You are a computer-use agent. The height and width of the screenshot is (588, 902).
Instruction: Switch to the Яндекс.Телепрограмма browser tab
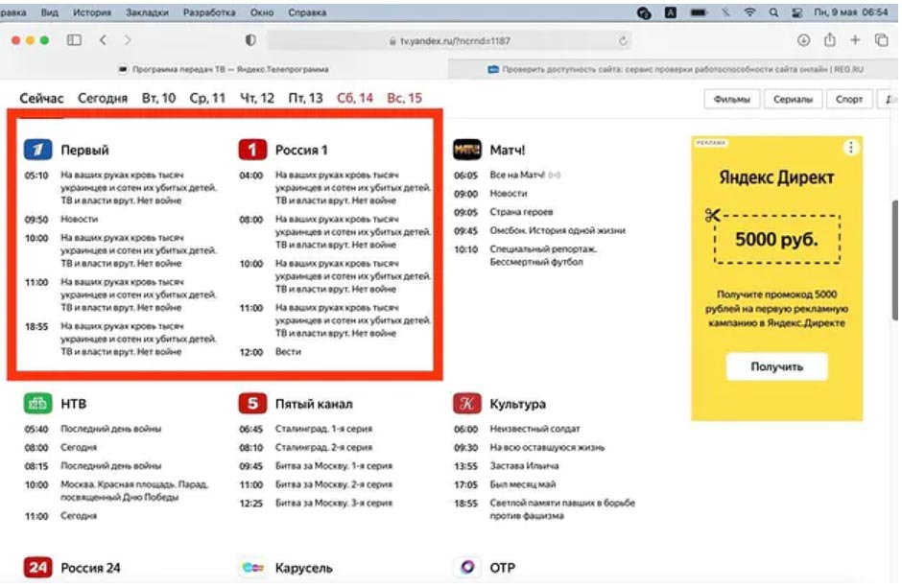[x=224, y=69]
